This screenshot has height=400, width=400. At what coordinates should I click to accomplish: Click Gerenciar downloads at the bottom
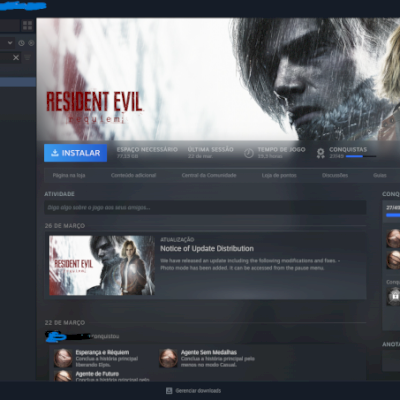point(198,391)
